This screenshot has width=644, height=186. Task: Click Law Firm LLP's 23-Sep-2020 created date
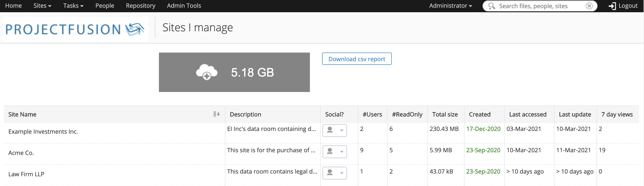[483, 172]
